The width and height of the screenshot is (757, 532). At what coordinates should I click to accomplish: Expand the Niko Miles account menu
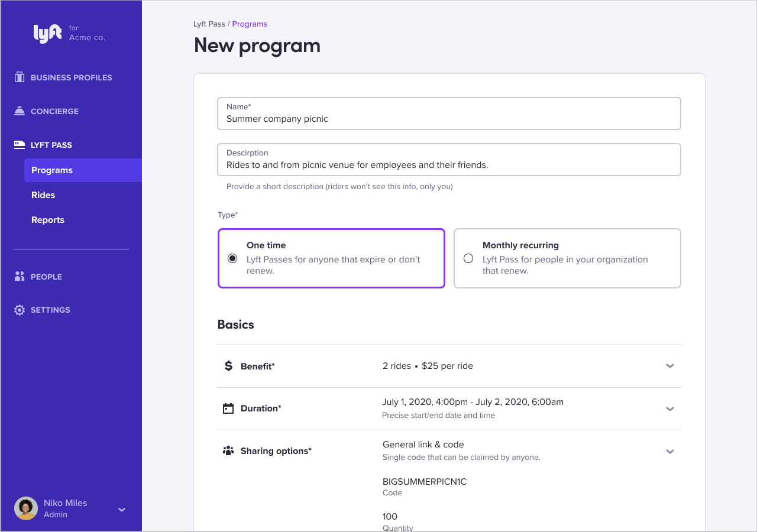(x=121, y=509)
